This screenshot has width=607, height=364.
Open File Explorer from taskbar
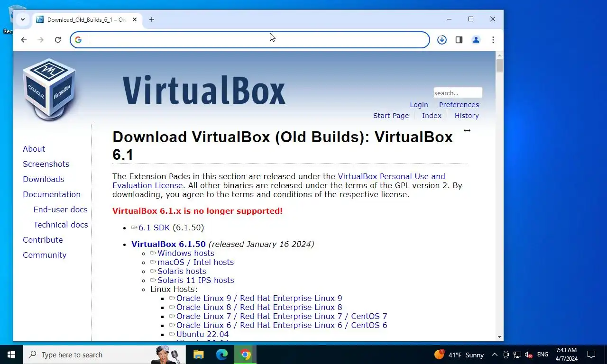[198, 355]
